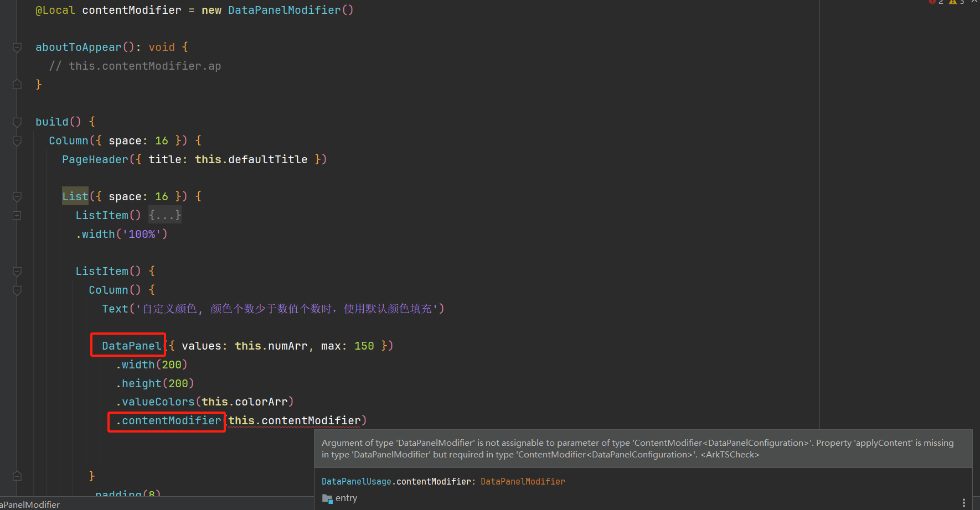Click the .contentModifier method call
This screenshot has width=980, height=510.
168,421
